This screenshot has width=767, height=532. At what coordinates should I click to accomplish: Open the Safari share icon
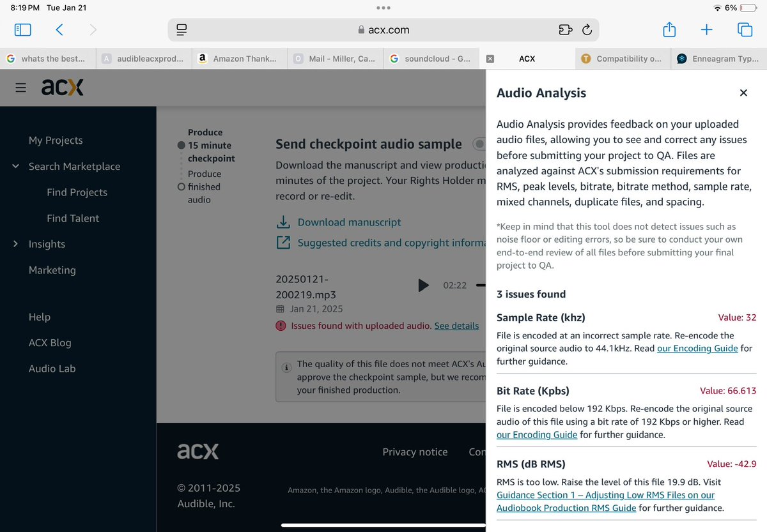[x=669, y=29]
